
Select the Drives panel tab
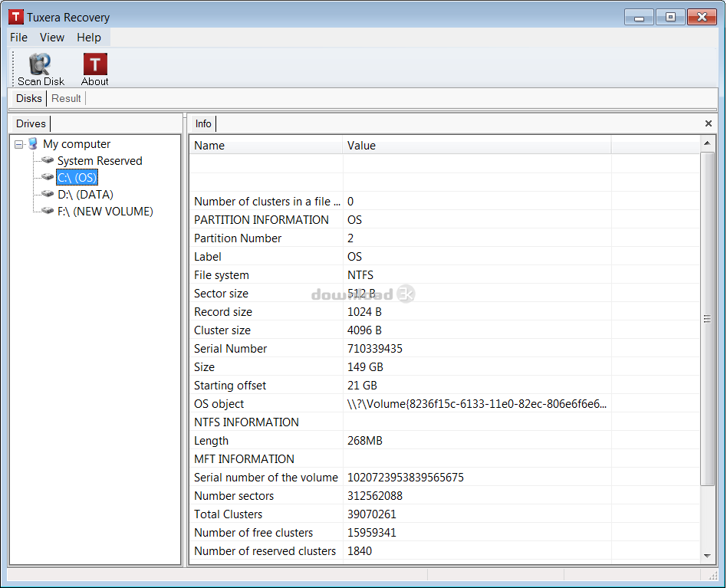click(x=31, y=123)
